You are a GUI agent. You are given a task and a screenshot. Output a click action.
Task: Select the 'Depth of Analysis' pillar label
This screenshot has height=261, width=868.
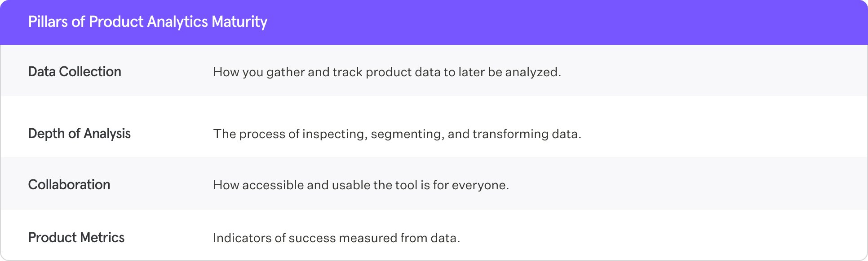(79, 134)
